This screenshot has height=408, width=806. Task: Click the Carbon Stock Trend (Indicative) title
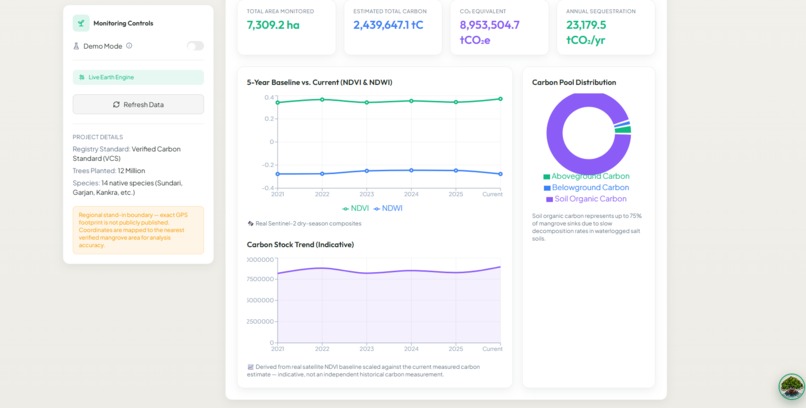click(x=300, y=245)
